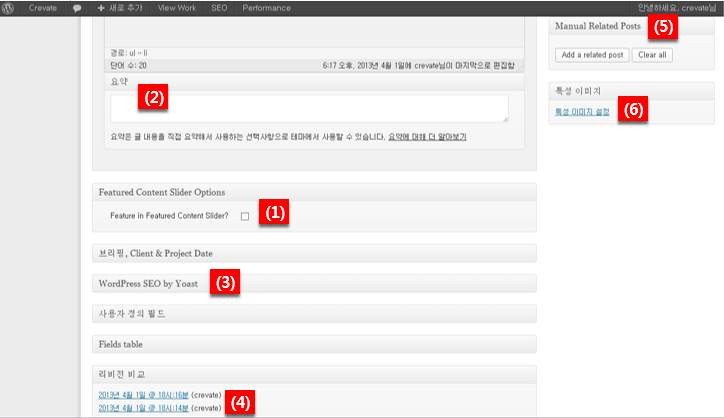Click inside the 요약 excerpt text area
Viewport: 724px width, 418px height.
pos(309,109)
